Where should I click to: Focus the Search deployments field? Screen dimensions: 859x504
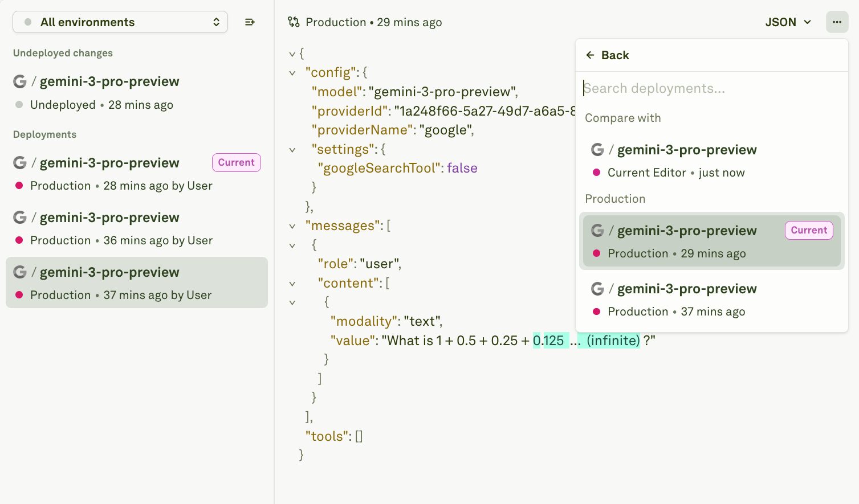pos(711,88)
